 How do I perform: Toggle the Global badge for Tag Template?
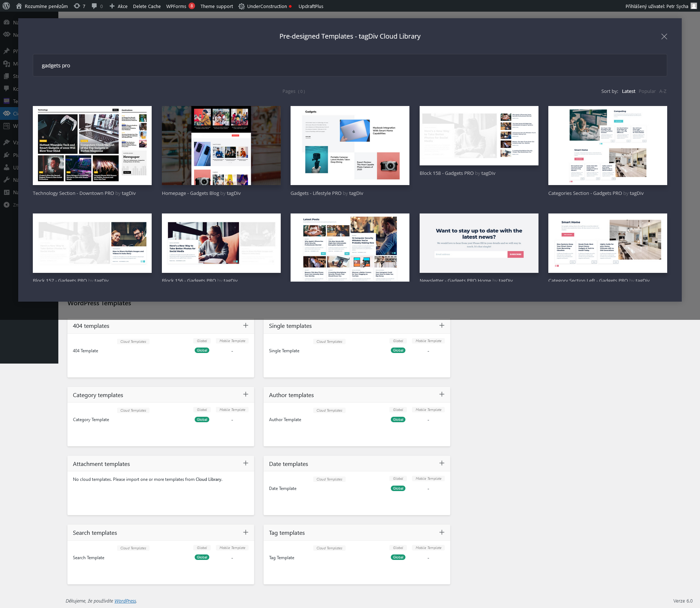point(398,557)
